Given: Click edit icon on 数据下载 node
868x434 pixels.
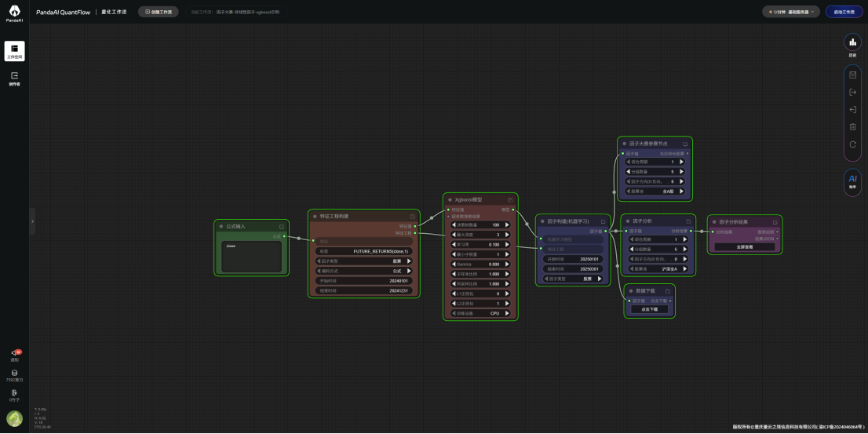Looking at the screenshot, I should (x=668, y=290).
